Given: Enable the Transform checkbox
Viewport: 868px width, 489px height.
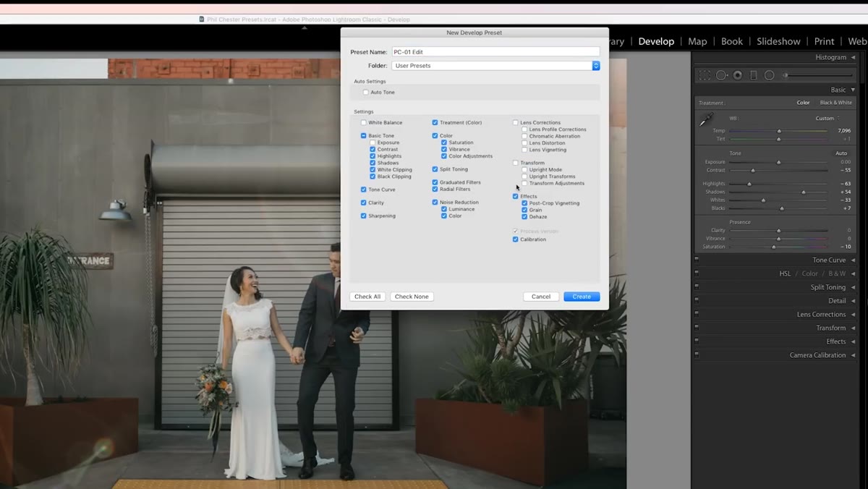Looking at the screenshot, I should pyautogui.click(x=516, y=163).
